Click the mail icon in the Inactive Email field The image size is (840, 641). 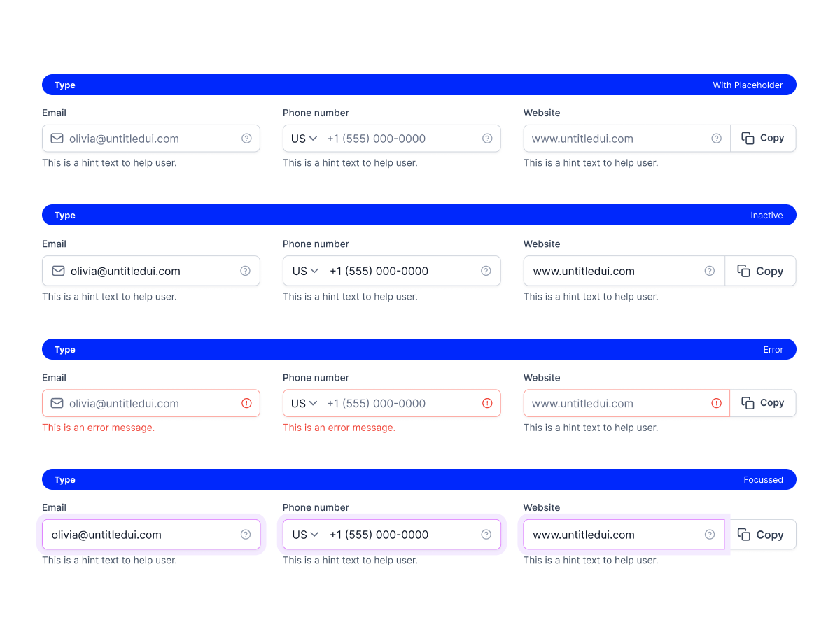(x=58, y=271)
